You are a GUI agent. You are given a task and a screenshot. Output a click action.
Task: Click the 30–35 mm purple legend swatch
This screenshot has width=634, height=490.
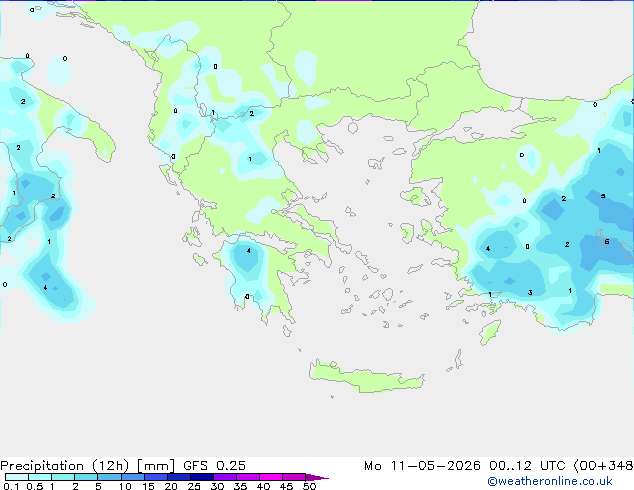coord(225,477)
